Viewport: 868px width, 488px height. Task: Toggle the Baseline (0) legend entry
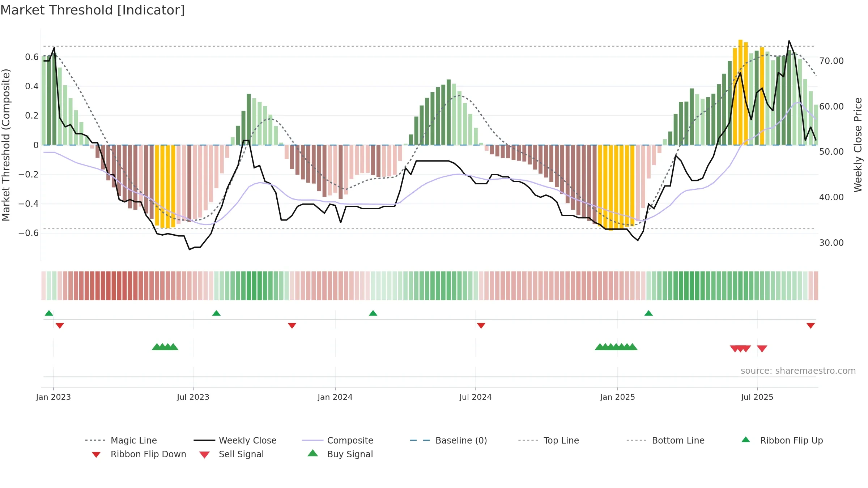tap(448, 440)
